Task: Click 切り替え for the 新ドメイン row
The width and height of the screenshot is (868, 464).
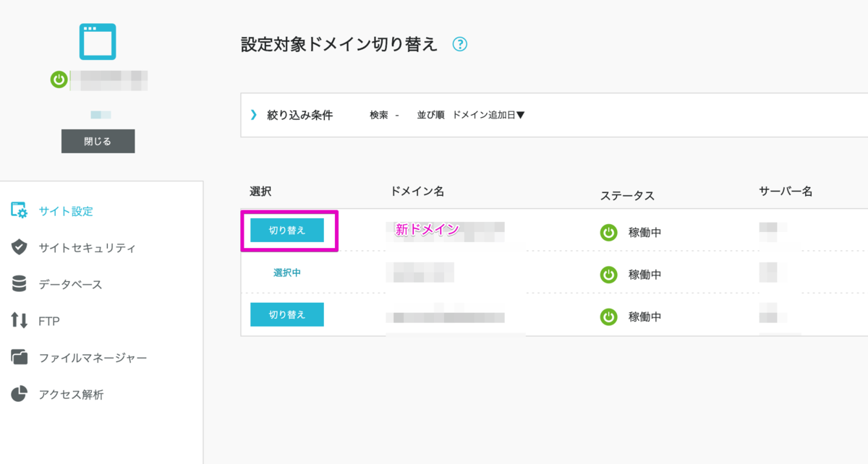Action: pyautogui.click(x=287, y=231)
